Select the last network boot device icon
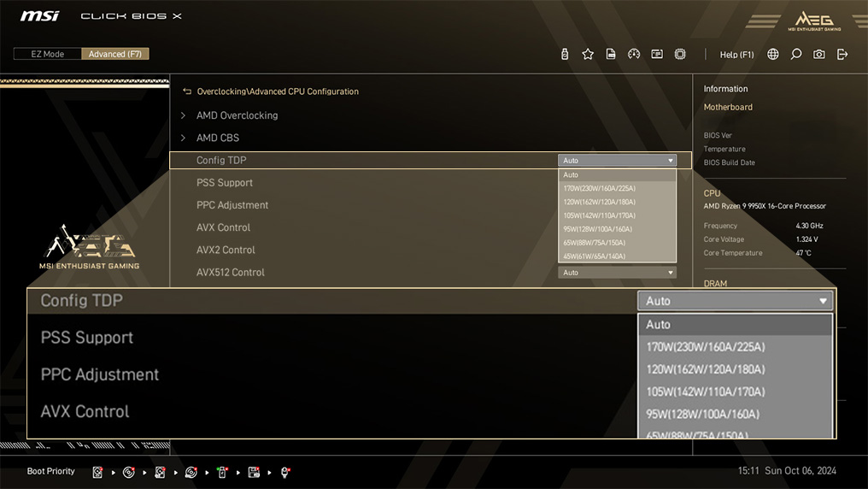This screenshot has width=868, height=489. tap(285, 472)
